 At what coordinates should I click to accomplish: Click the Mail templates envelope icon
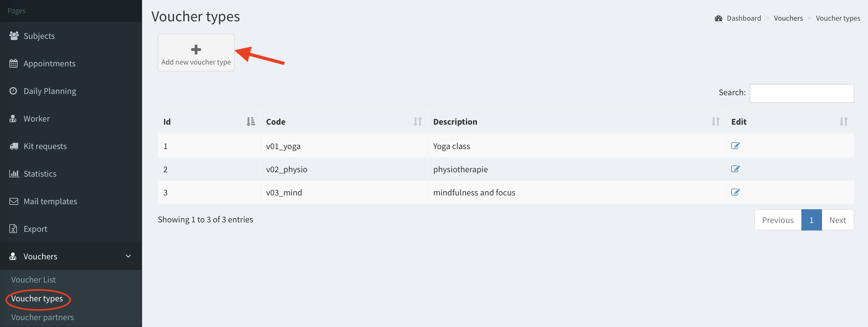14,201
